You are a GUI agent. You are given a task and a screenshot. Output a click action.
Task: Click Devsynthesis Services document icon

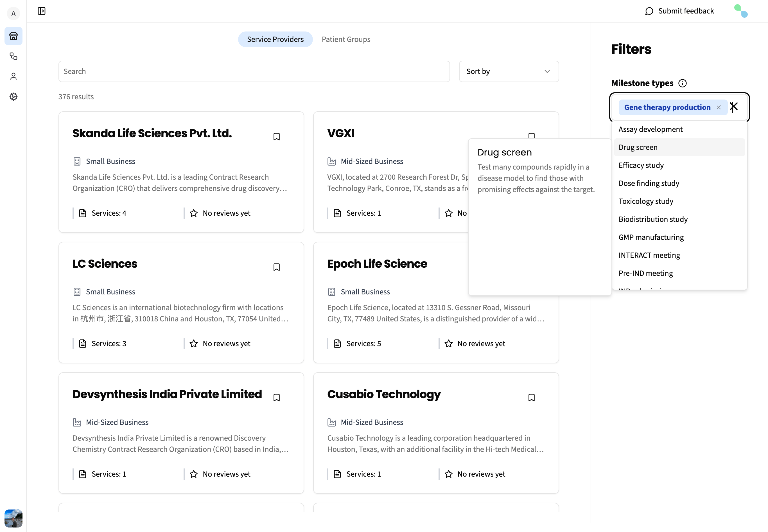(x=83, y=474)
